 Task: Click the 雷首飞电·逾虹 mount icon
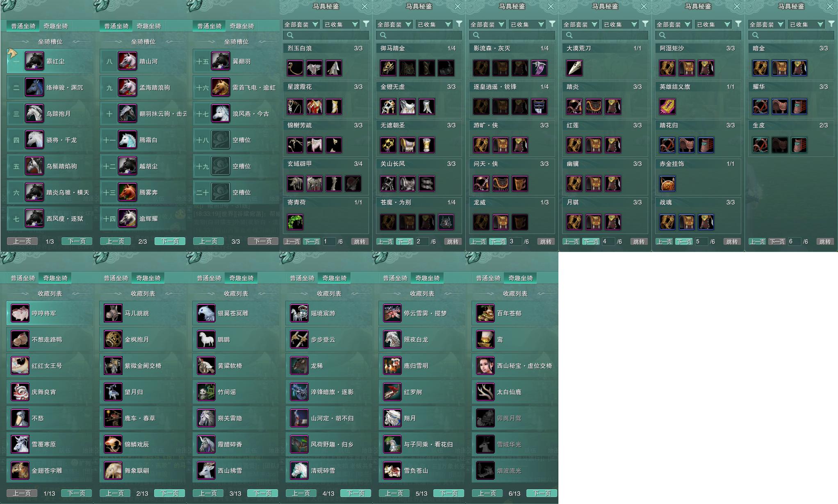(221, 87)
